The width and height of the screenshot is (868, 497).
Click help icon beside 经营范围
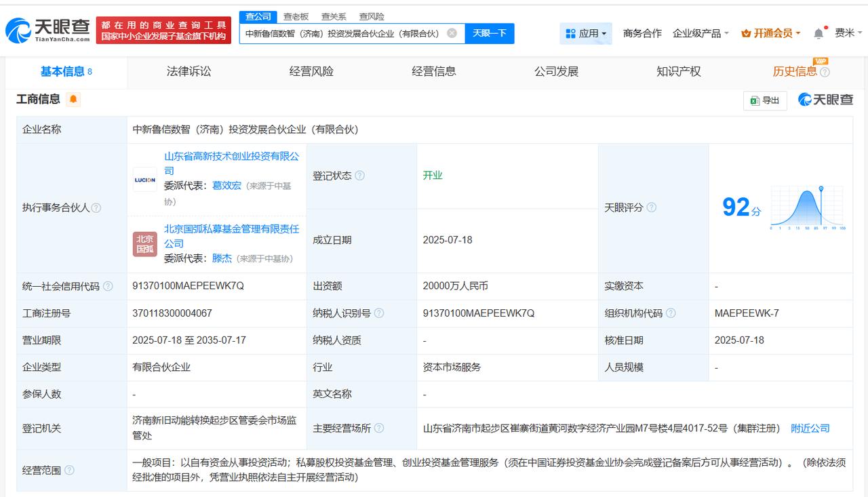click(x=69, y=470)
